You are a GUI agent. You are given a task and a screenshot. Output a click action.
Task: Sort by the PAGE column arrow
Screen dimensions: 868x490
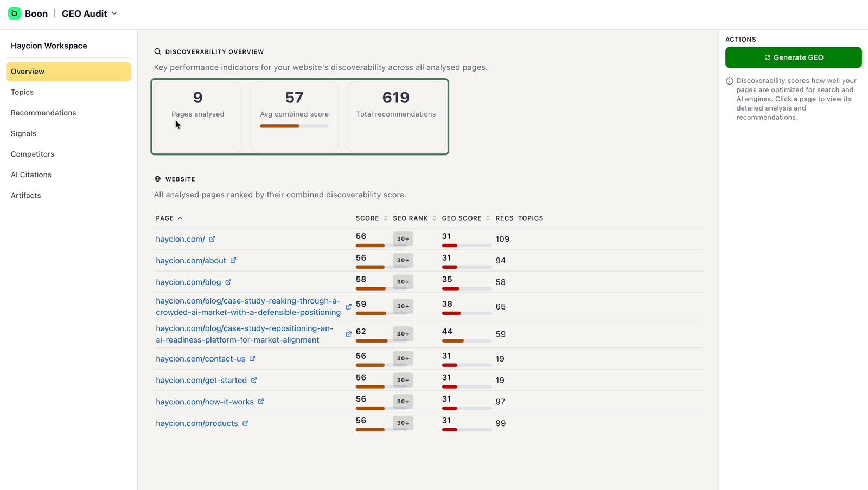180,218
